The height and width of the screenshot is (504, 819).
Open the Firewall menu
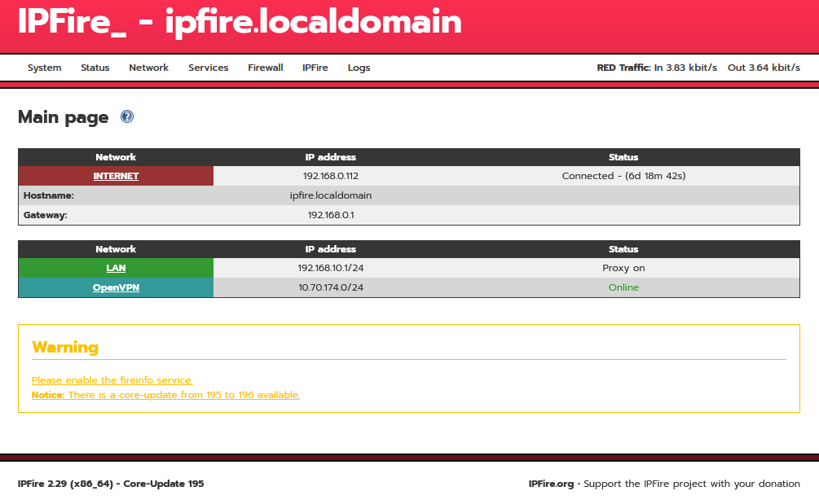tap(266, 68)
